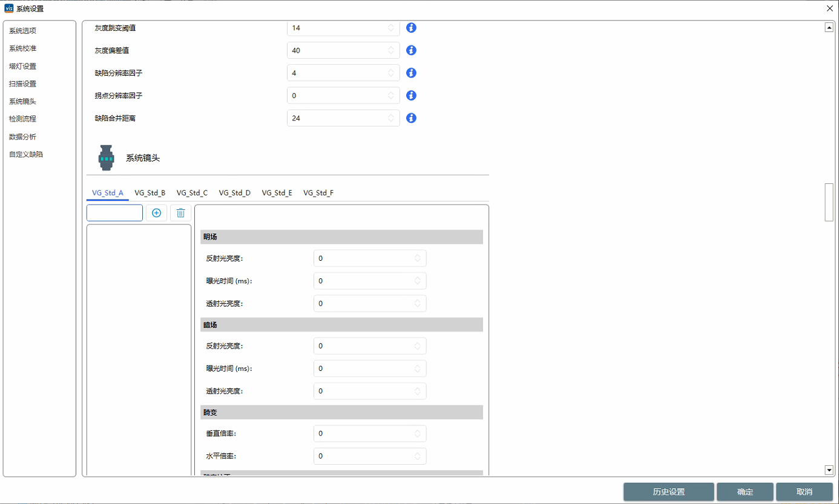Adjust stepper arrows of 灰度跳变阈值 field
839x504 pixels.
pos(391,28)
